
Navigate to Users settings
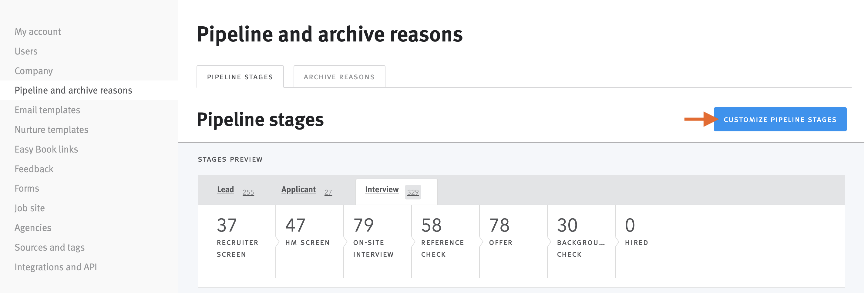[x=26, y=51]
